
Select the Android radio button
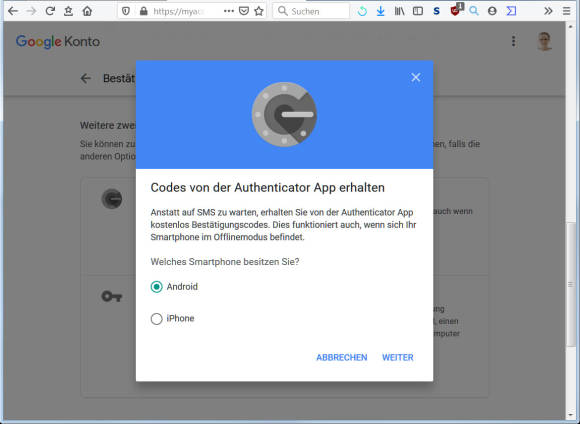156,287
